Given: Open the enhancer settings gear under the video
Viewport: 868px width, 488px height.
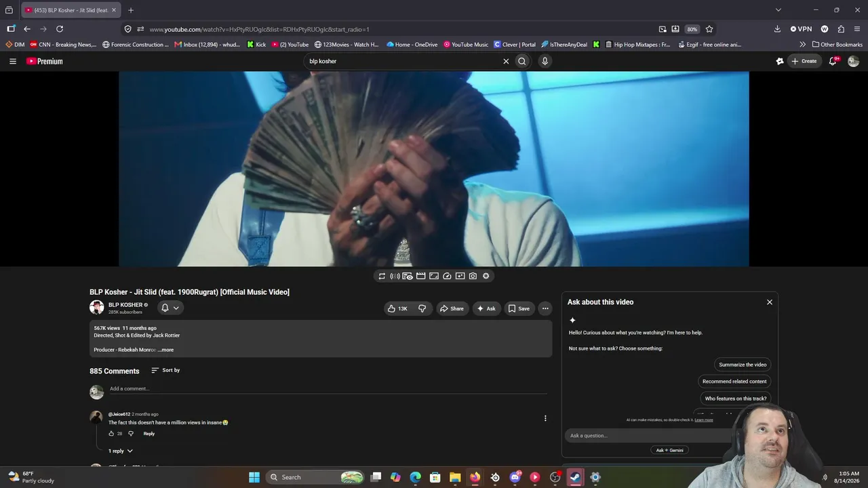Looking at the screenshot, I should 486,276.
